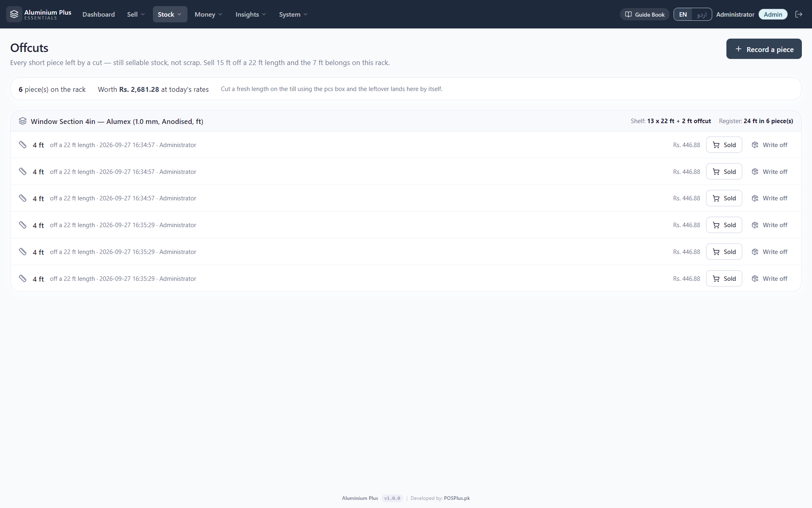Screen dimensions: 812x508
Task: Click the Register: 24 ft in 6 piece(s) text
Action: pos(756,121)
